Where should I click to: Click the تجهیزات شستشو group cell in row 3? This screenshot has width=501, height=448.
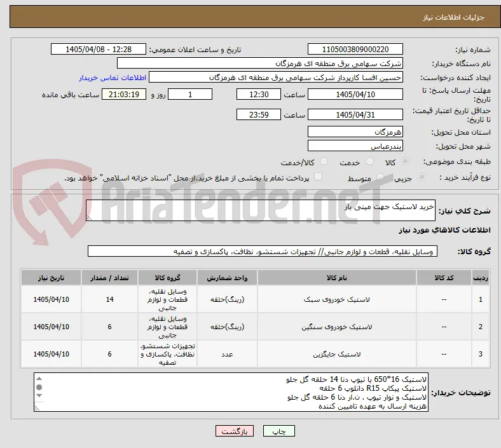click(167, 354)
